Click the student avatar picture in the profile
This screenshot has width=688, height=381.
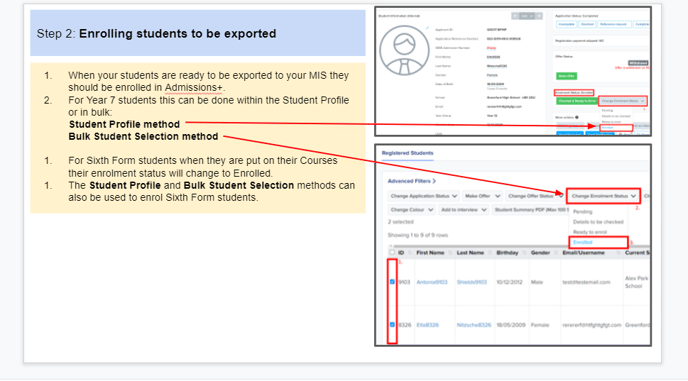pyautogui.click(x=404, y=50)
